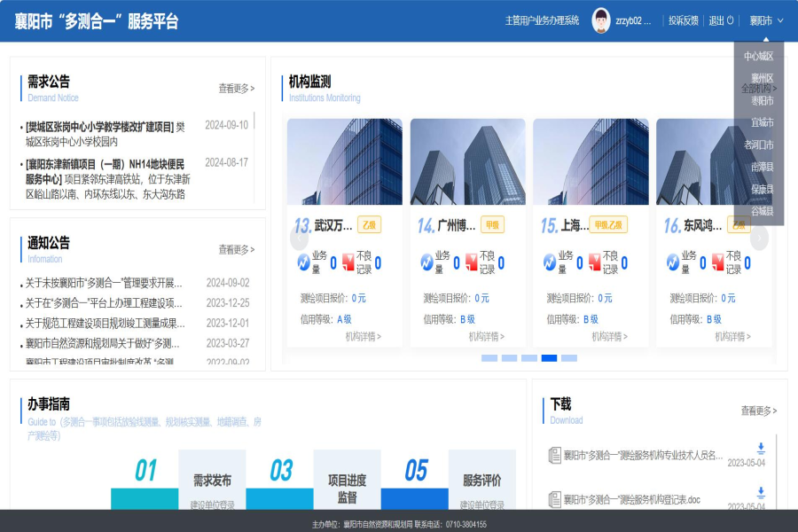The width and height of the screenshot is (798, 532).
Task: Click the 需求发布 step in 办事指南
Action: (x=212, y=481)
